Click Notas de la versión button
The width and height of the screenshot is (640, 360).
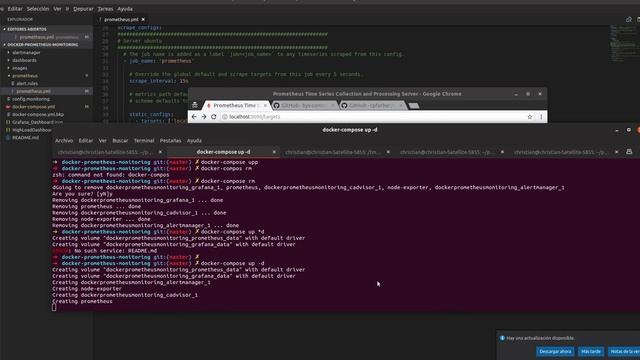pos(624,351)
